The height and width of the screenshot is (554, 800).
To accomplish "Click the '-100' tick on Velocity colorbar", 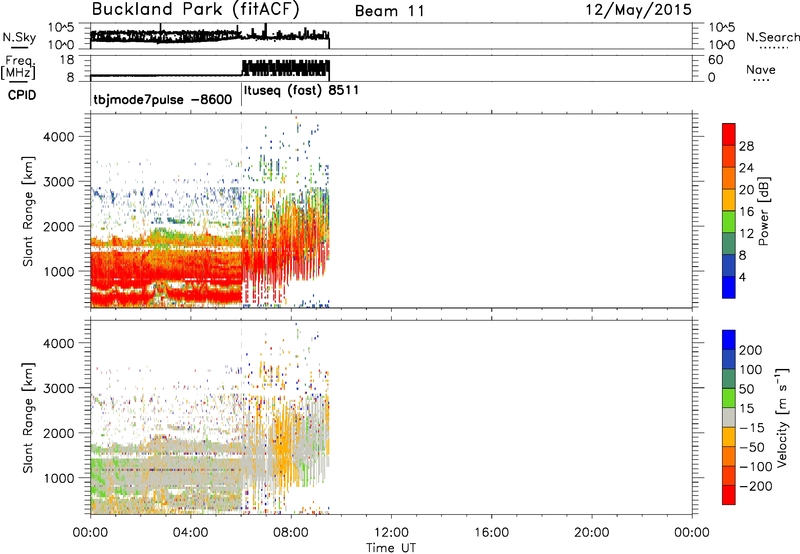I will (756, 467).
